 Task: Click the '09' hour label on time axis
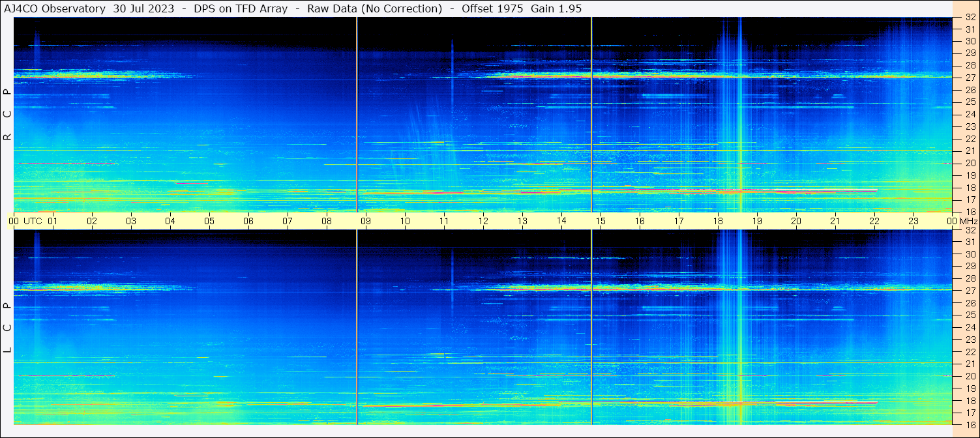366,221
